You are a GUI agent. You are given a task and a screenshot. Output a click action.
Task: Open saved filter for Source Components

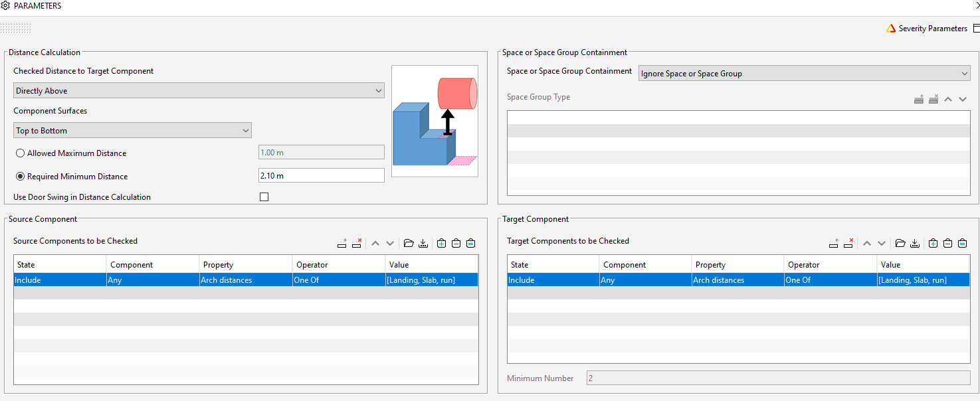(x=409, y=244)
